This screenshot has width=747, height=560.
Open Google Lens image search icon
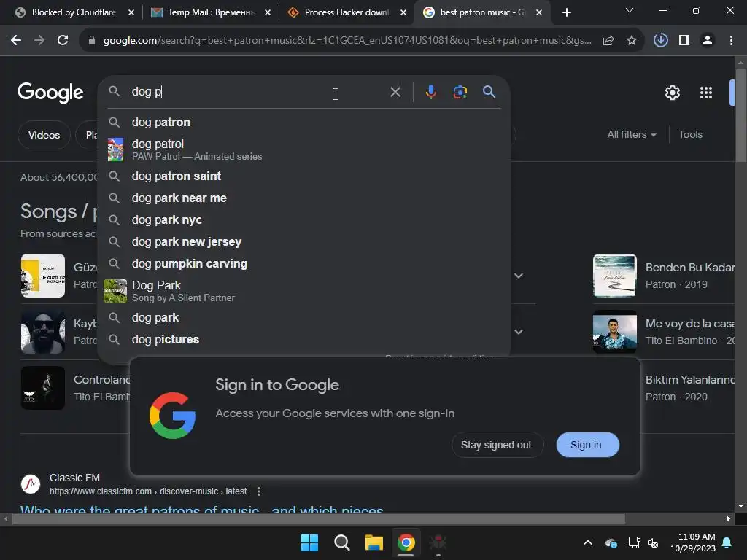click(x=460, y=91)
